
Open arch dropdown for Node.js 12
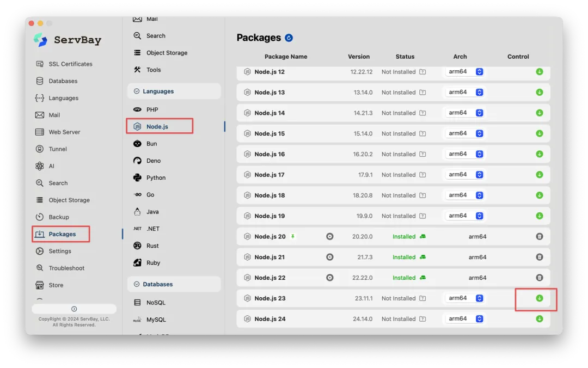pos(464,72)
